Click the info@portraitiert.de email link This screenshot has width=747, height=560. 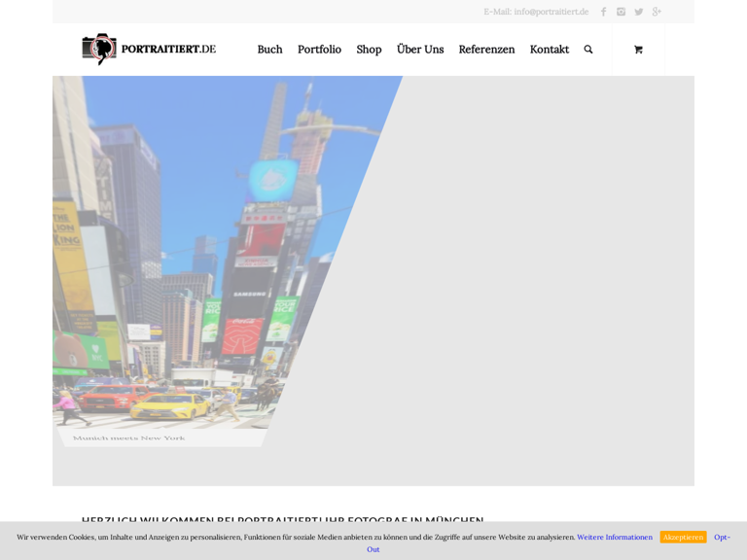[551, 12]
